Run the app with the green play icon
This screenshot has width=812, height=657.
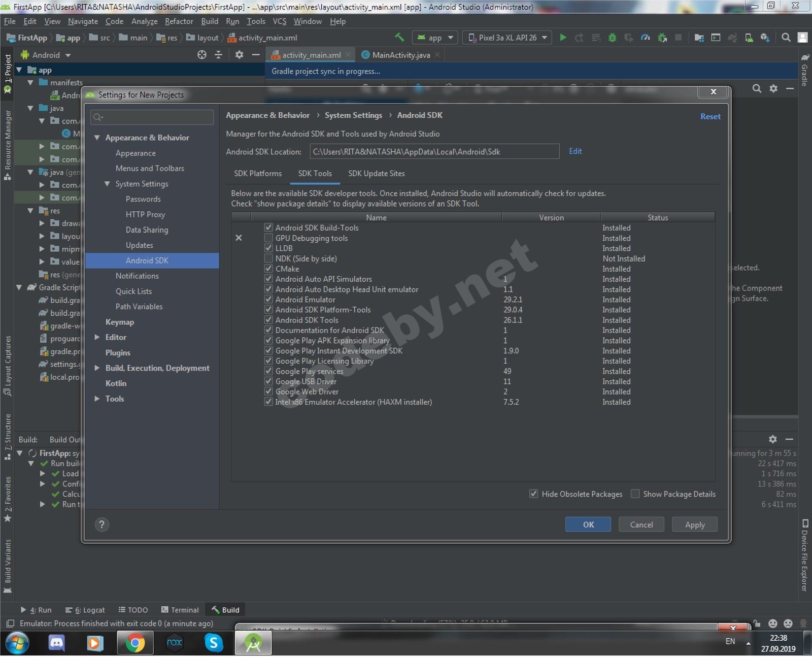click(x=563, y=38)
